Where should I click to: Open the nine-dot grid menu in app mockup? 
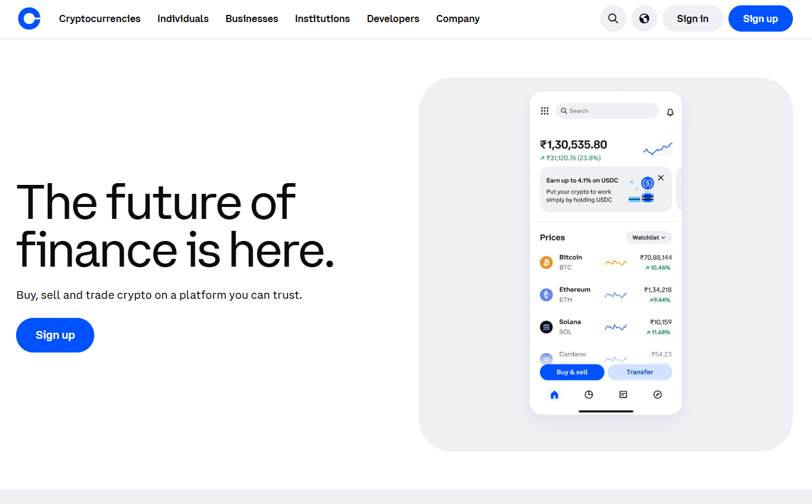545,111
